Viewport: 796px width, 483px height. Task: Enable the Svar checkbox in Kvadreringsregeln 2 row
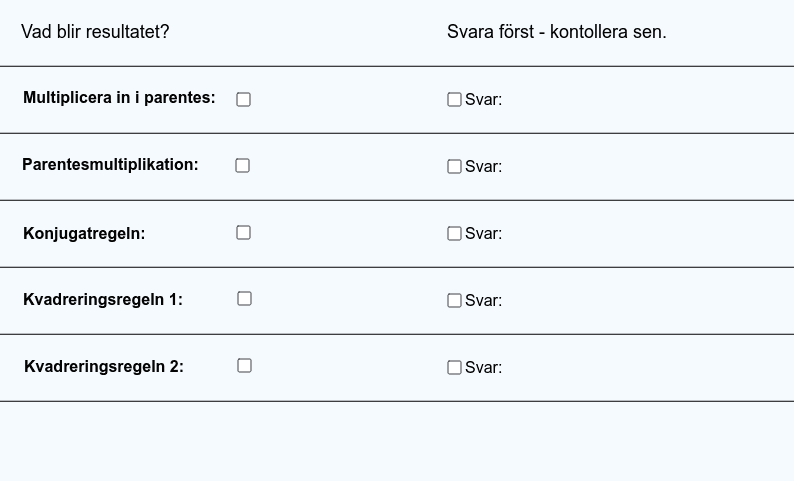coord(454,368)
